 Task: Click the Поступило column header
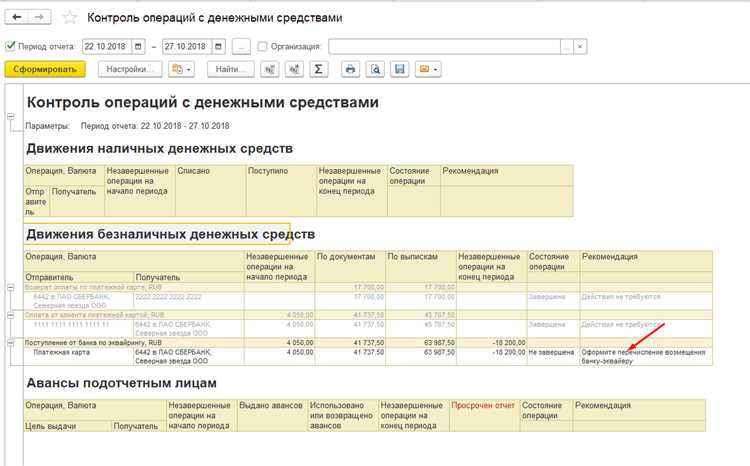pyautogui.click(x=281, y=191)
